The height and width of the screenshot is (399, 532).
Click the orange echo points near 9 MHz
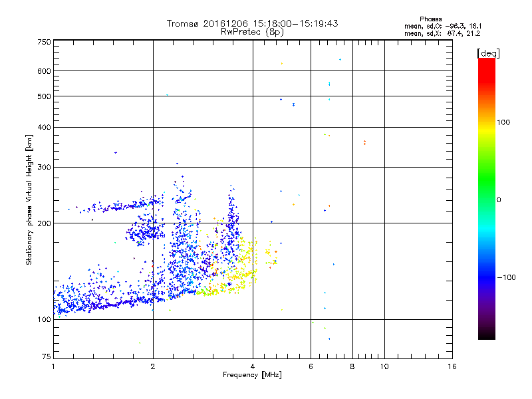pos(364,142)
